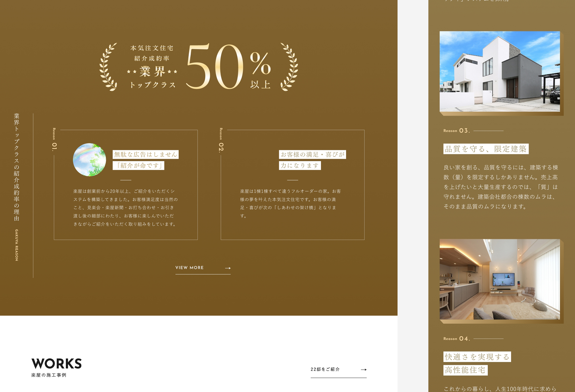Viewport: 575px width, 392px height.
Task: Click the right laurel wreath icon
Action: pyautogui.click(x=290, y=67)
